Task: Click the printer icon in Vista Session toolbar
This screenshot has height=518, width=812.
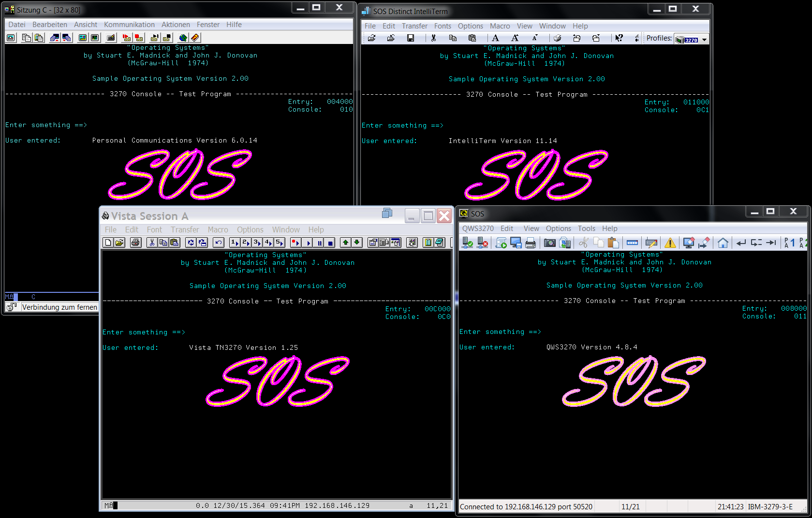Action: tap(135, 243)
